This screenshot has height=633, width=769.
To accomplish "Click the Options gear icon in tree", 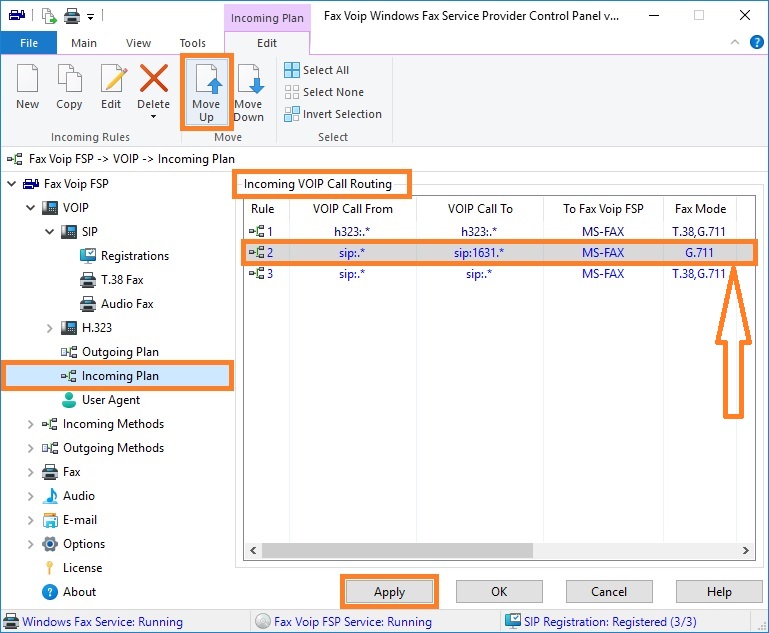I will [x=50, y=544].
